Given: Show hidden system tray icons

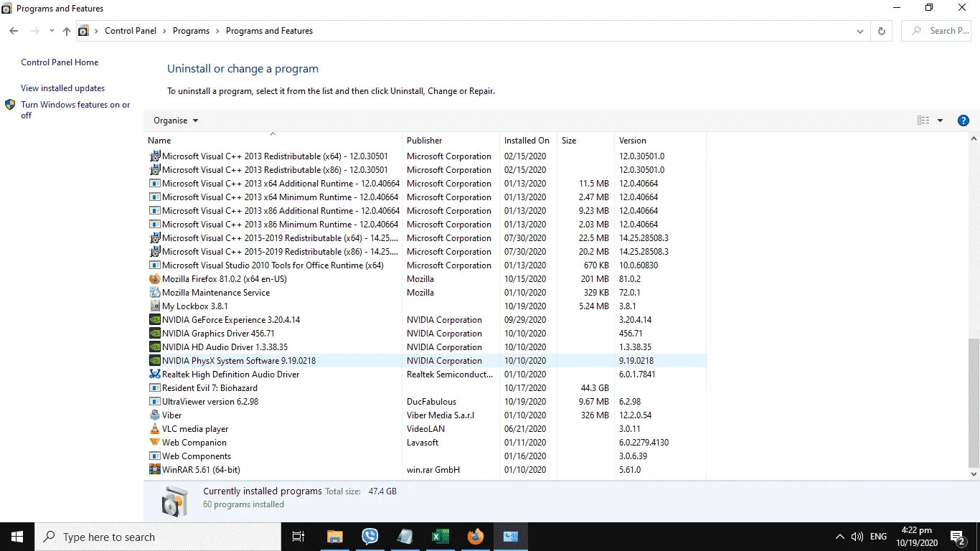Looking at the screenshot, I should pyautogui.click(x=839, y=537).
